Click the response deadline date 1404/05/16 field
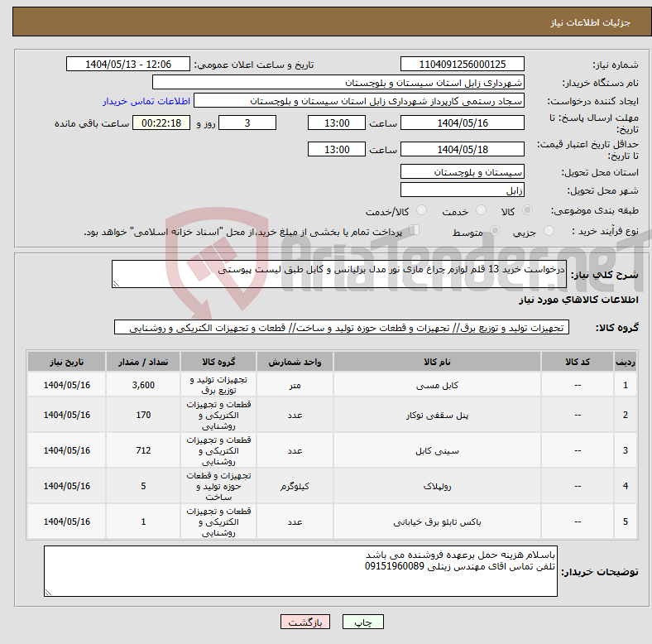The height and width of the screenshot is (644, 652). [x=463, y=123]
